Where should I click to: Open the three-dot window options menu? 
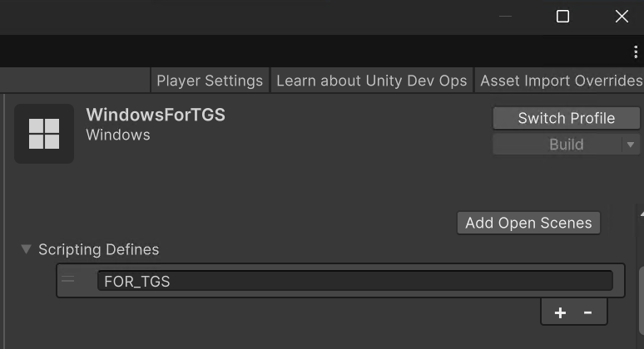636,52
